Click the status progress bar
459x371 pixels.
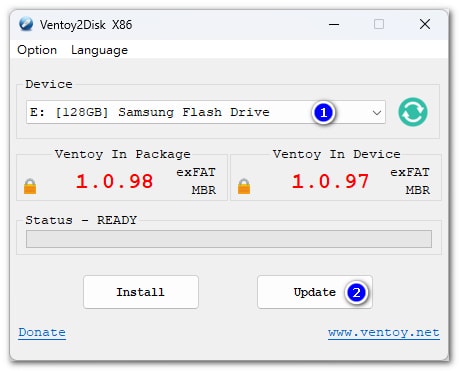229,239
